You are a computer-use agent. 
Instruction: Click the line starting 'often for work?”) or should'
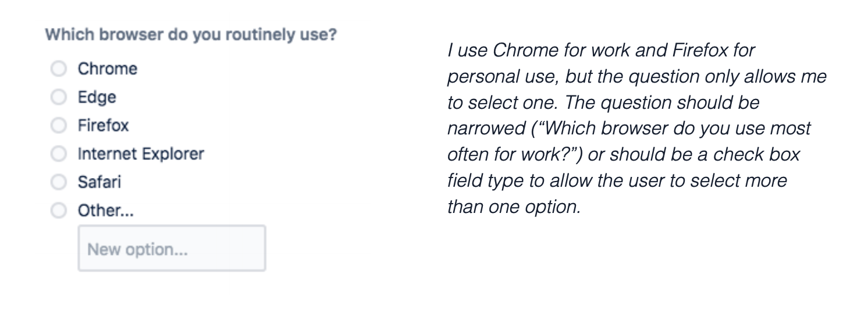pyautogui.click(x=623, y=155)
